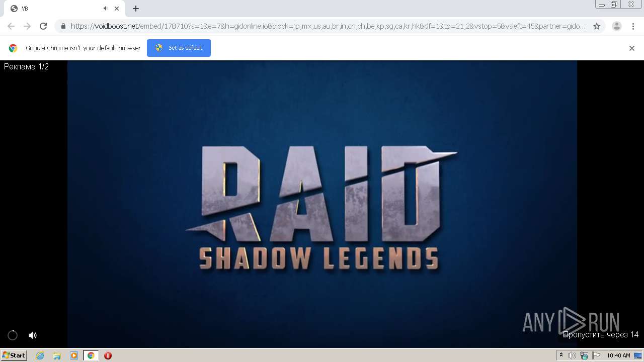Click the loading spinner in the player
644x362 pixels.
(13, 335)
